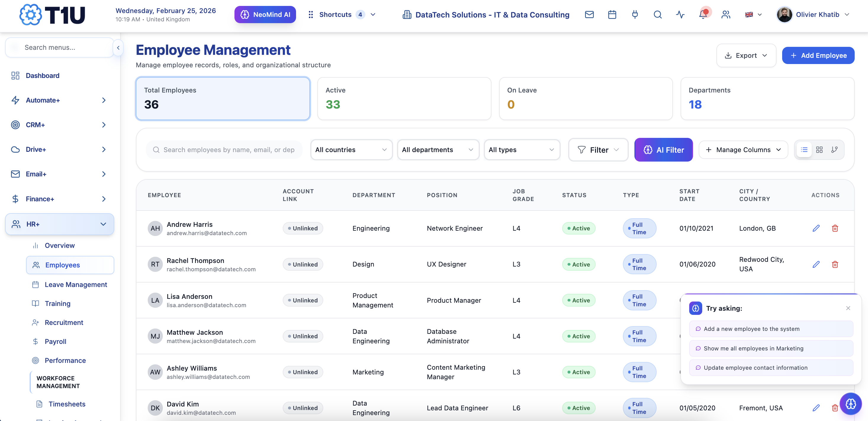The width and height of the screenshot is (868, 421).
Task: Open the calendar icon in header
Action: click(x=612, y=15)
